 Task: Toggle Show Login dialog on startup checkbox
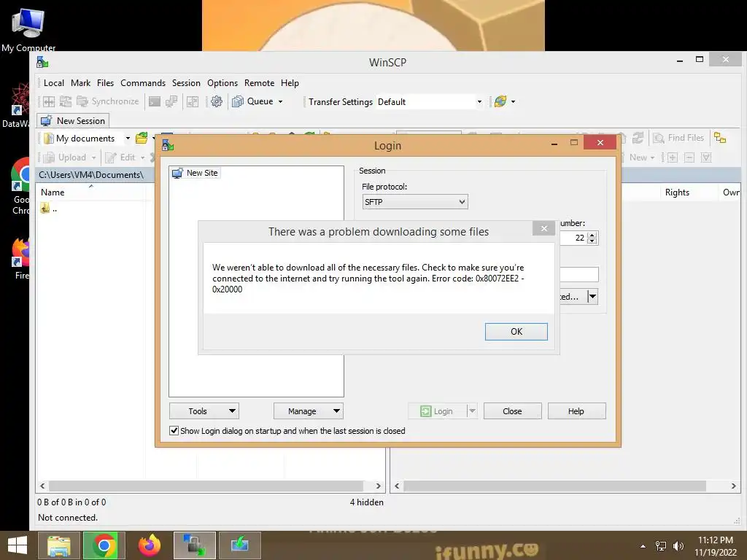click(174, 430)
